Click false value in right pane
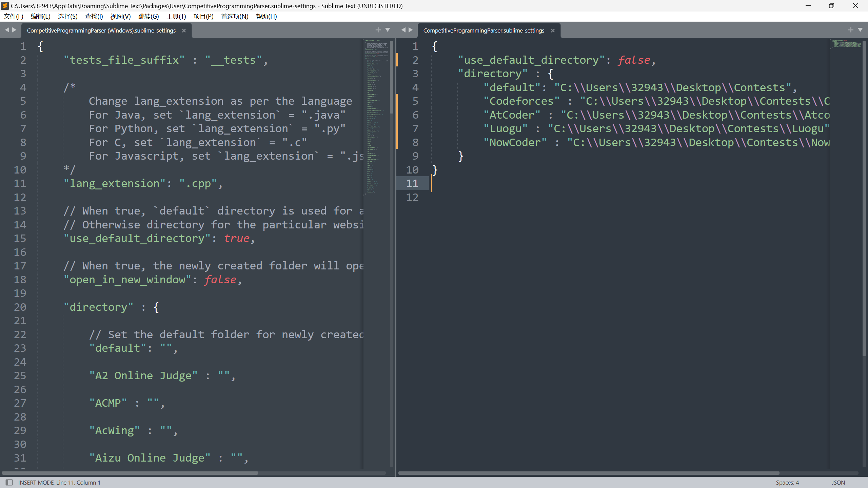Image resolution: width=868 pixels, height=488 pixels. click(x=634, y=60)
